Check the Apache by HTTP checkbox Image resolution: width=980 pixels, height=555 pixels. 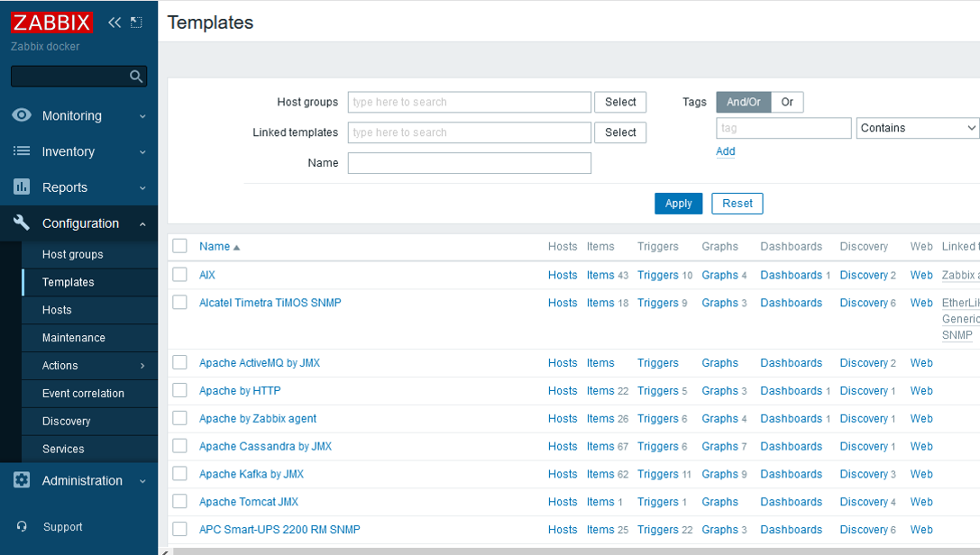tap(180, 390)
